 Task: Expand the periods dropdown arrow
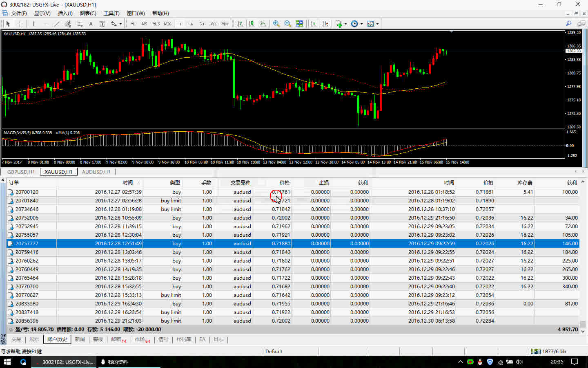coord(361,24)
